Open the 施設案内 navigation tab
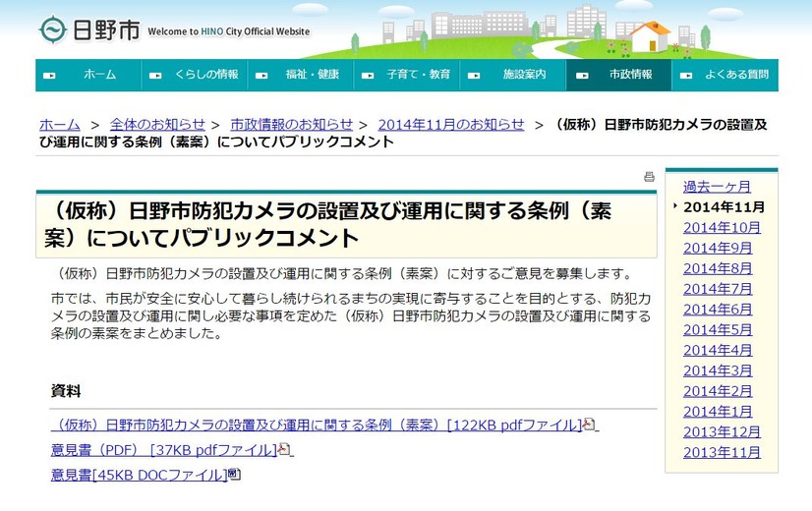 point(513,75)
